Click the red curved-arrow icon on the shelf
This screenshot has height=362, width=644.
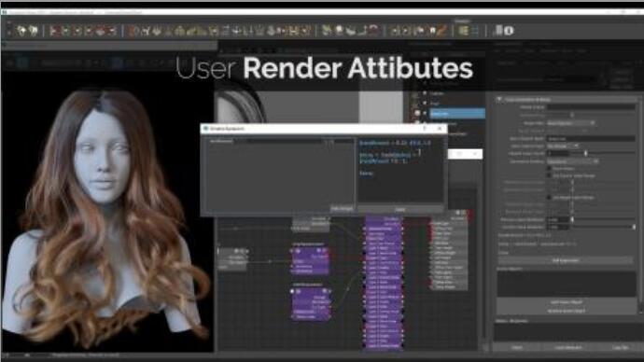tap(373, 31)
